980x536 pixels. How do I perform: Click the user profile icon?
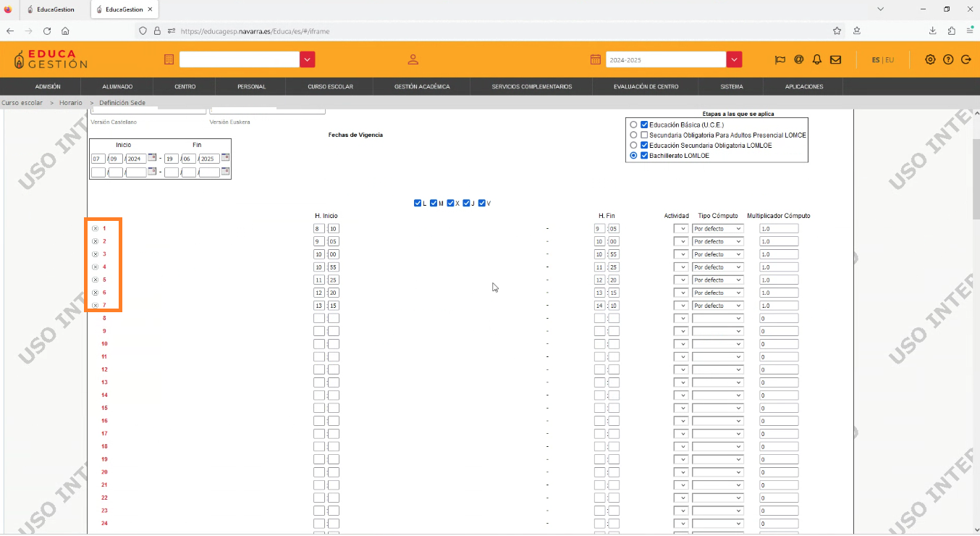[x=413, y=59]
